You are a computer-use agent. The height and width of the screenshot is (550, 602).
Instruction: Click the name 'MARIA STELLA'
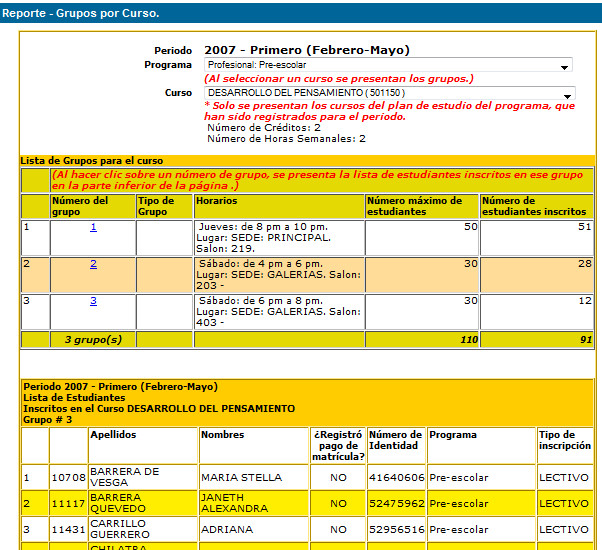point(241,477)
